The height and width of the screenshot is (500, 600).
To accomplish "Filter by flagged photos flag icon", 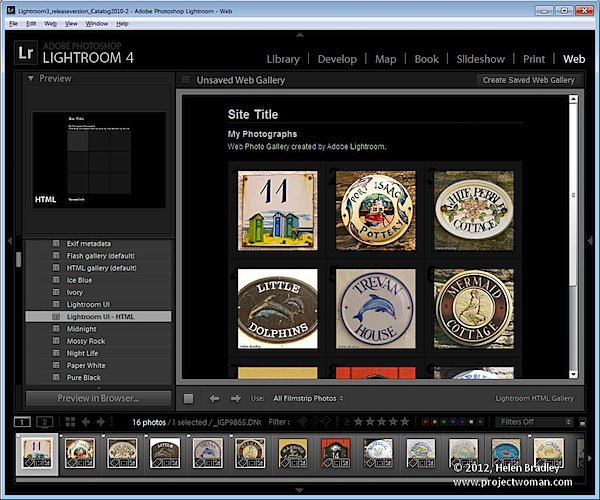I will (x=303, y=422).
